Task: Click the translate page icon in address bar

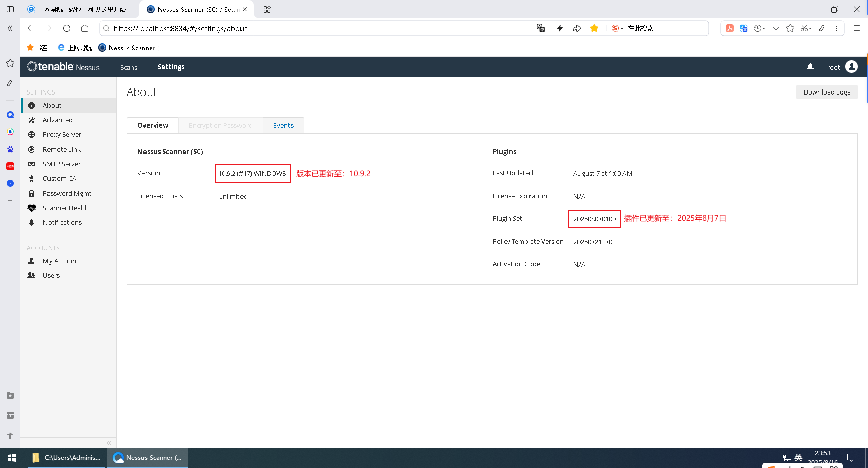Action: click(x=541, y=28)
